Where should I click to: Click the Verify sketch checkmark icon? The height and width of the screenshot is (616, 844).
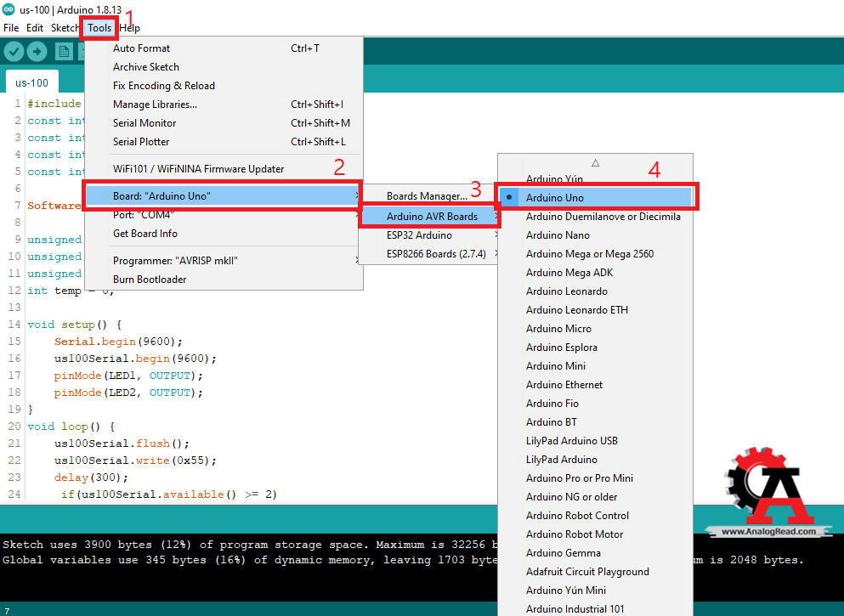pos(14,52)
